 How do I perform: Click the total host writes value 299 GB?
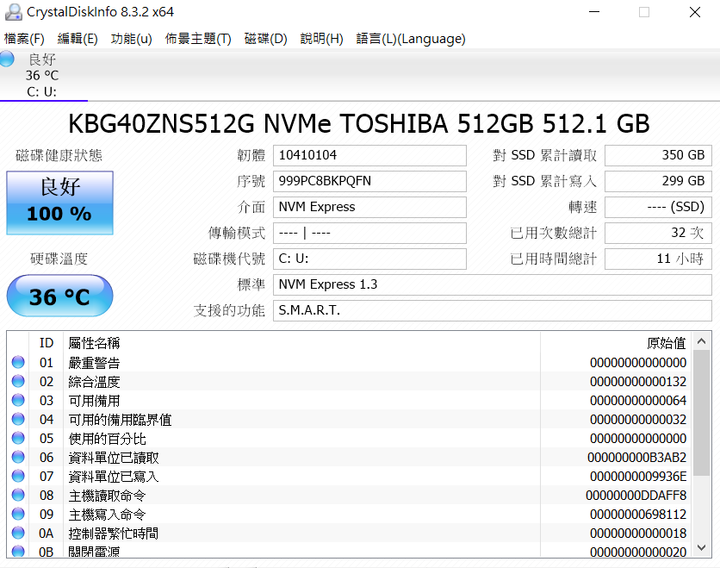click(658, 181)
